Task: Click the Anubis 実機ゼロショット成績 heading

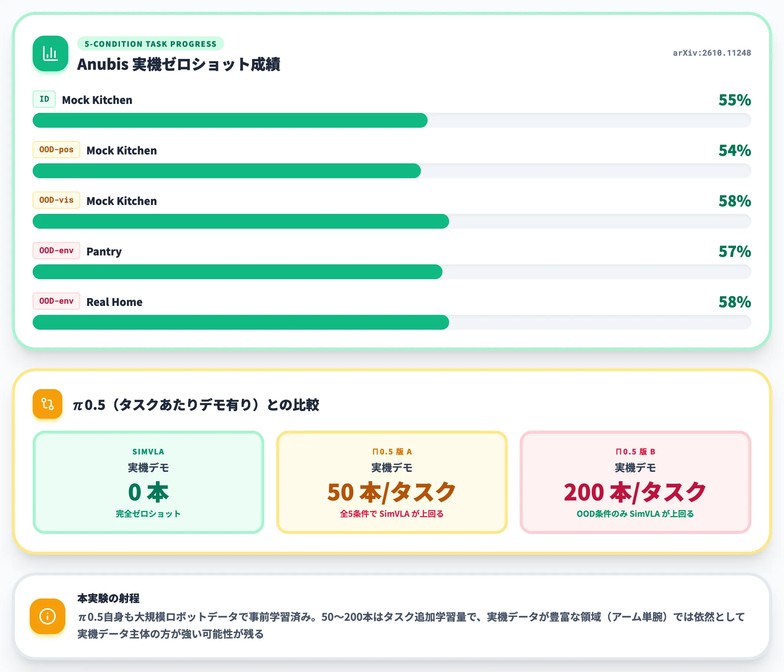Action: click(179, 64)
